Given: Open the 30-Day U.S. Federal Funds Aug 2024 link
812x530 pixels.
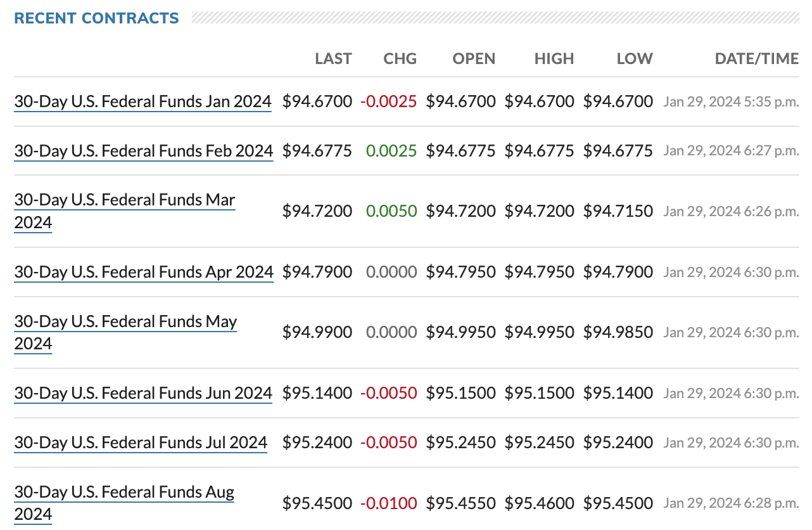Looking at the screenshot, I should click(124, 503).
